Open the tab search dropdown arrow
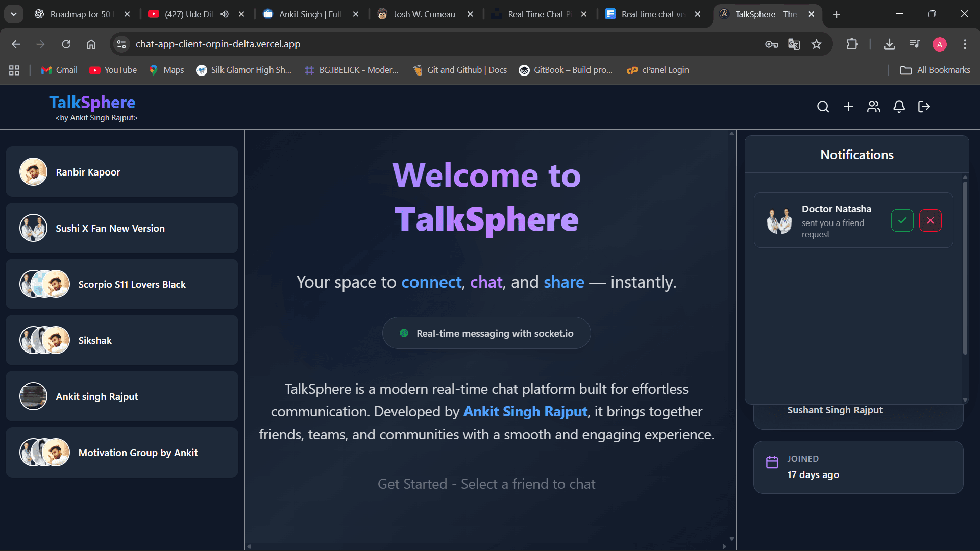980x551 pixels. [x=14, y=14]
